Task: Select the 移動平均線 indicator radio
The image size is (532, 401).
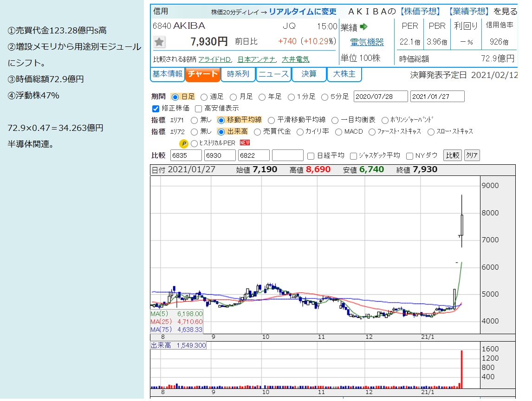Action: (x=221, y=120)
